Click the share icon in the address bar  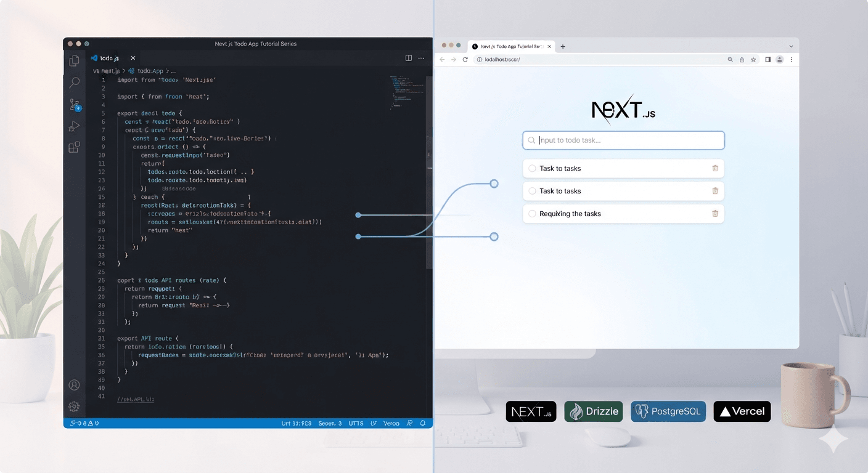pos(742,60)
